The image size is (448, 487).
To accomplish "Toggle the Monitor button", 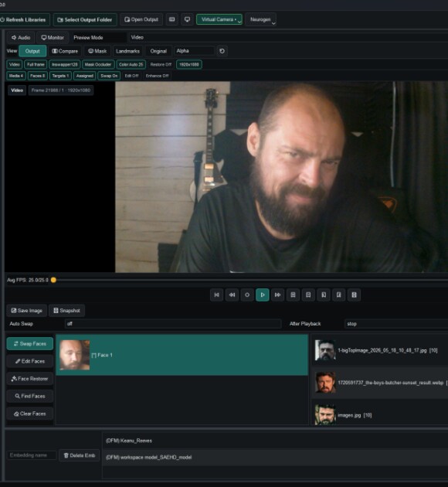I will click(x=53, y=38).
